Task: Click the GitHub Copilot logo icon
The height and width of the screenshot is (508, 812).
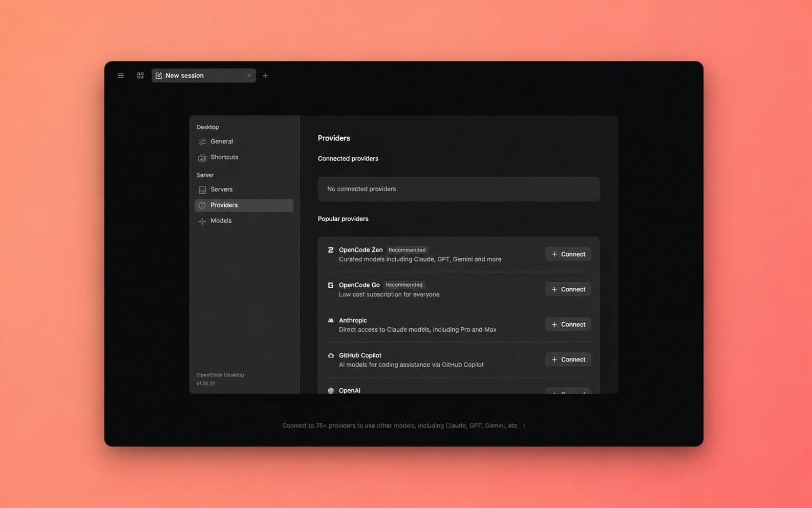Action: click(x=331, y=355)
